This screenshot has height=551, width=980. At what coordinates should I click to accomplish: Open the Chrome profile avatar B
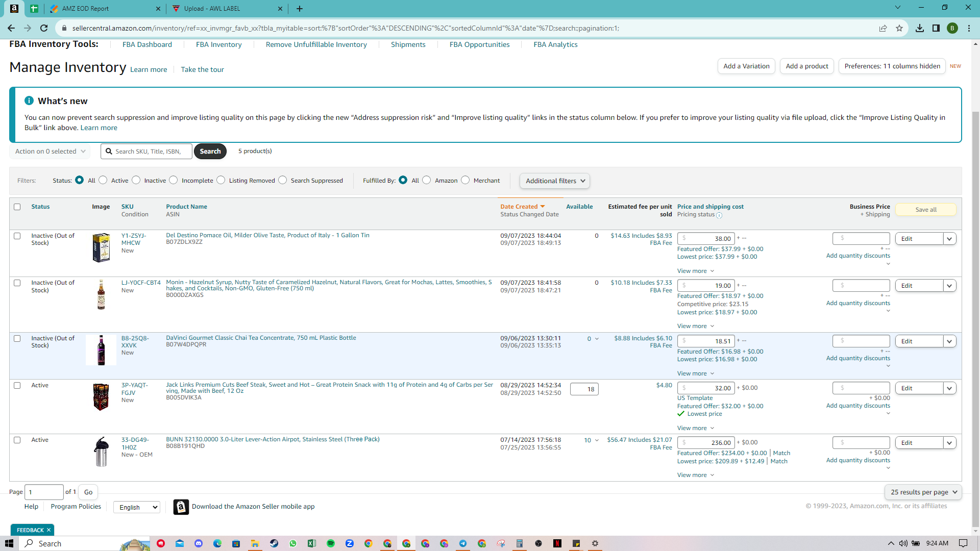coord(952,28)
